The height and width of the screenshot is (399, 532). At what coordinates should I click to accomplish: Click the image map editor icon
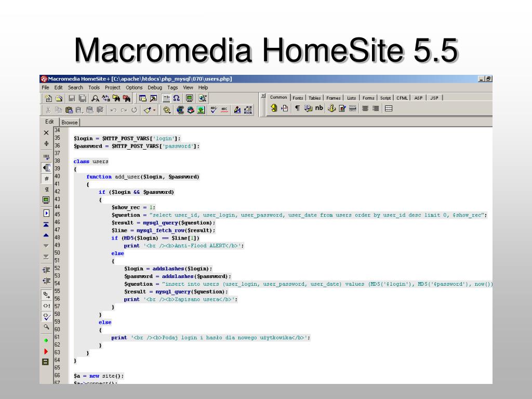point(248,110)
